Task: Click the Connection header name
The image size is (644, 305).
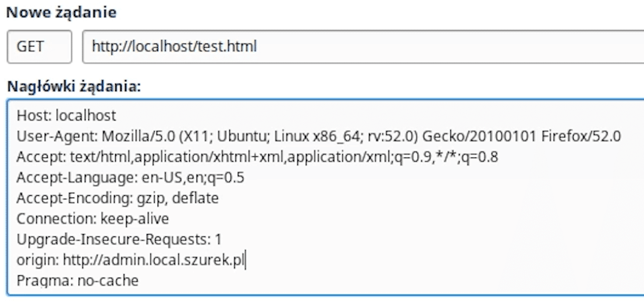Action: click(56, 218)
